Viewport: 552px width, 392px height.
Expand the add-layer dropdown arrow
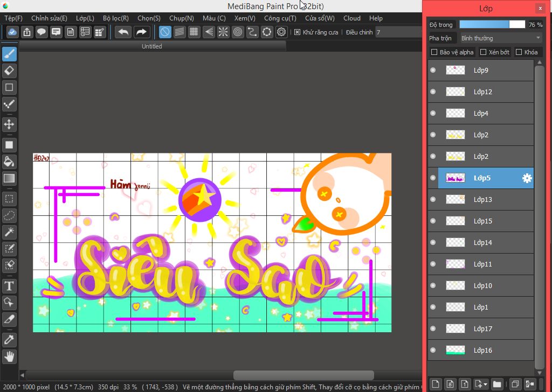coord(486,384)
